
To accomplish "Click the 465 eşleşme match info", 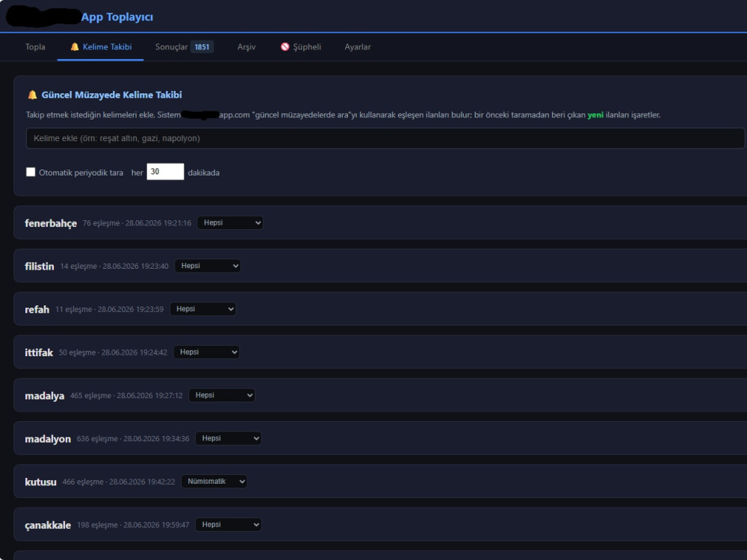I will click(x=126, y=395).
